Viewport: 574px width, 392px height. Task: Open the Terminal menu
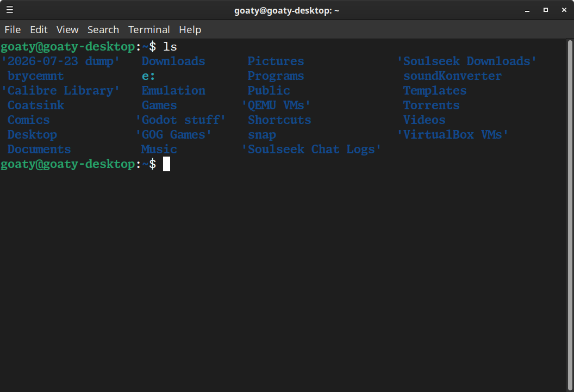click(149, 30)
